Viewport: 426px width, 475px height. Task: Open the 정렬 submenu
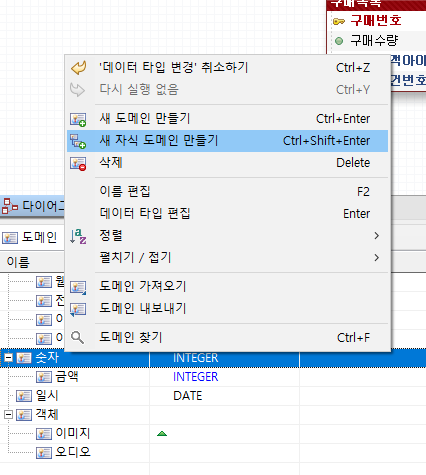click(227, 235)
